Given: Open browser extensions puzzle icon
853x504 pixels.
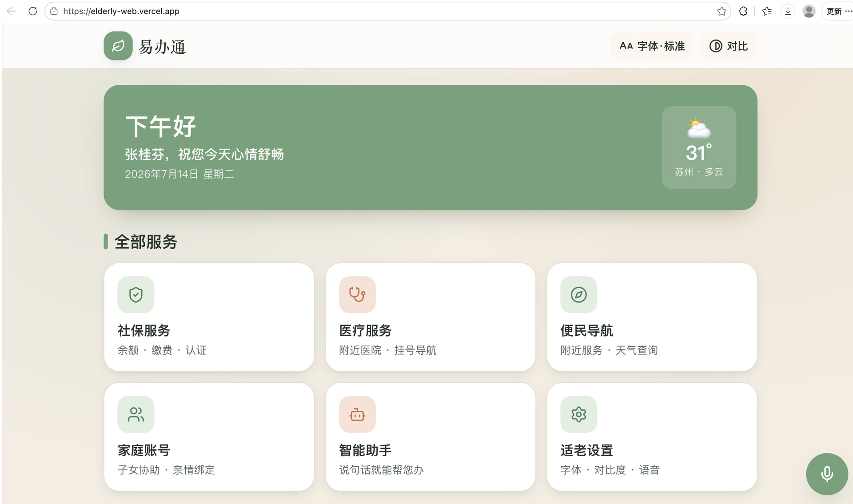Looking at the screenshot, I should point(743,11).
